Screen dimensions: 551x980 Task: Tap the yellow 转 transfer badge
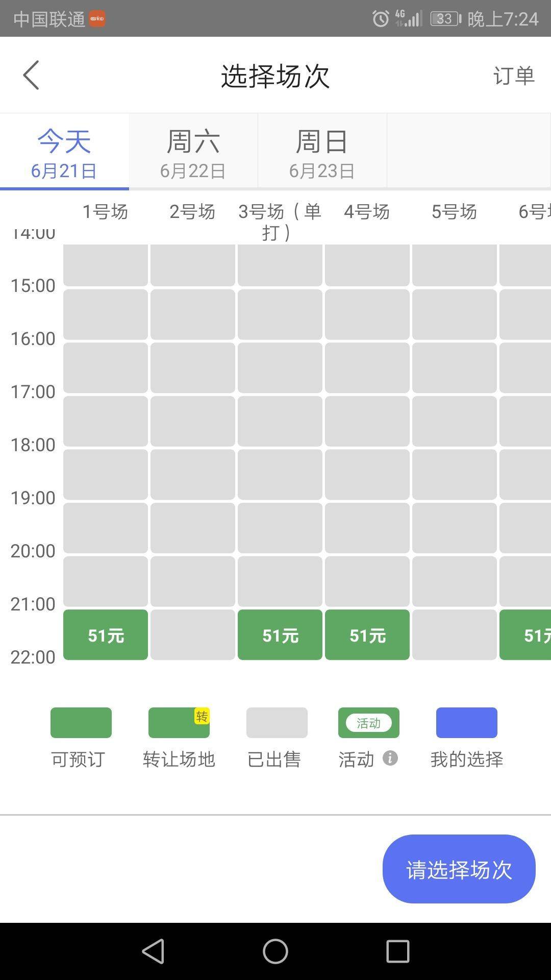click(202, 716)
